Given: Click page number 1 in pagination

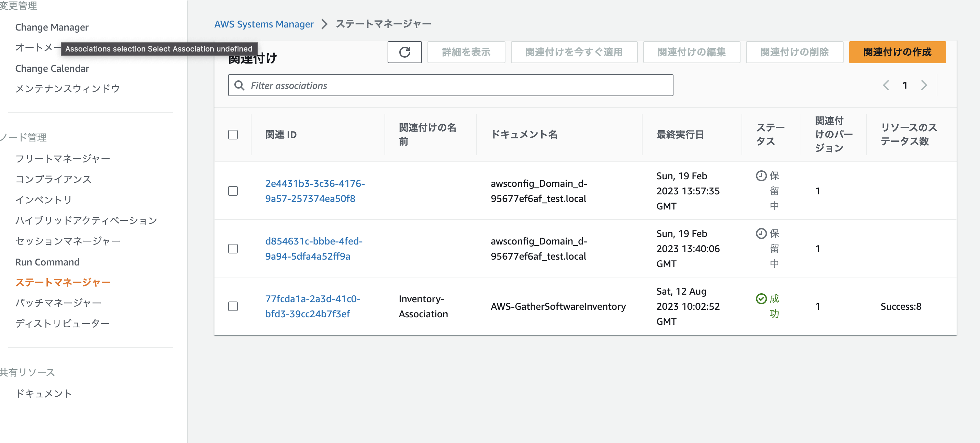Looking at the screenshot, I should pos(905,85).
